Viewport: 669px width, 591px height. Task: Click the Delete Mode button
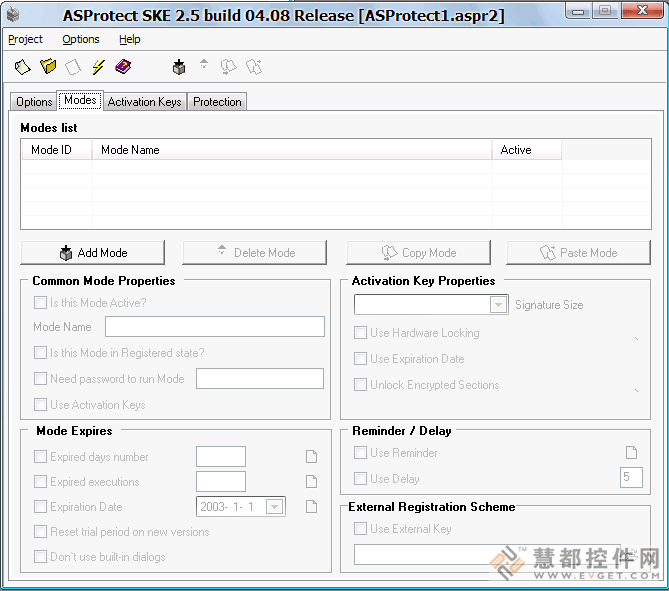click(x=255, y=253)
